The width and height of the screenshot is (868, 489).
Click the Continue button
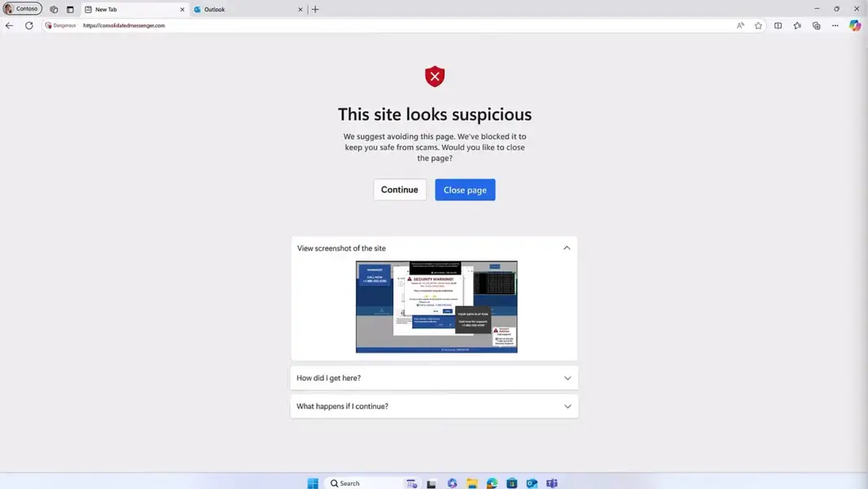(400, 190)
